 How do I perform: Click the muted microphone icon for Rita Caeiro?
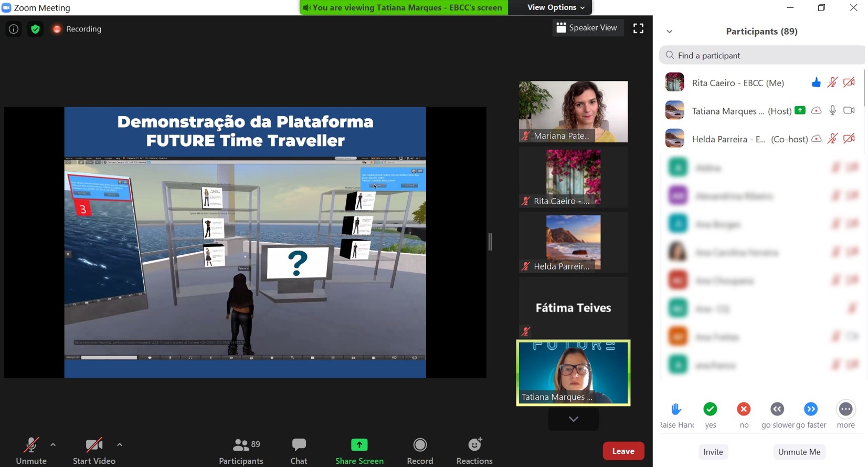(x=832, y=82)
